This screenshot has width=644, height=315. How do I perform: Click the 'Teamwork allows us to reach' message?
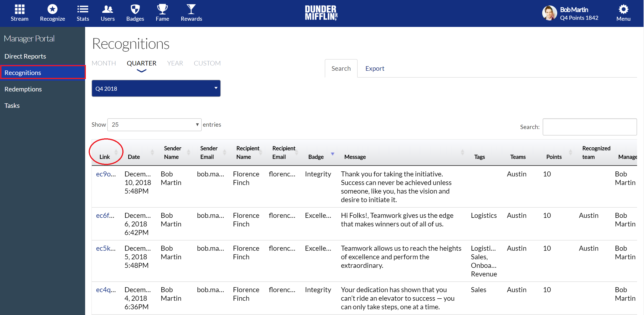(401, 257)
